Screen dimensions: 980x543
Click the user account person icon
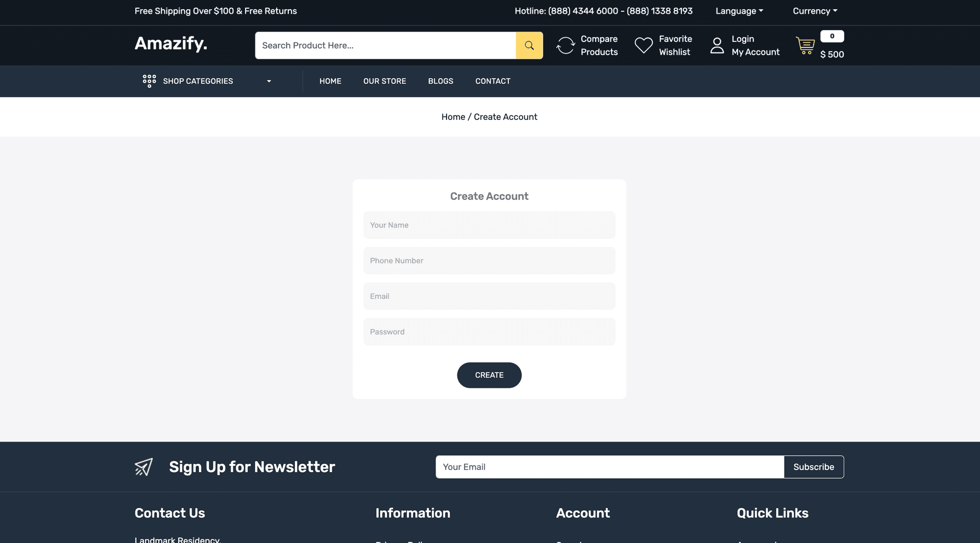point(717,45)
